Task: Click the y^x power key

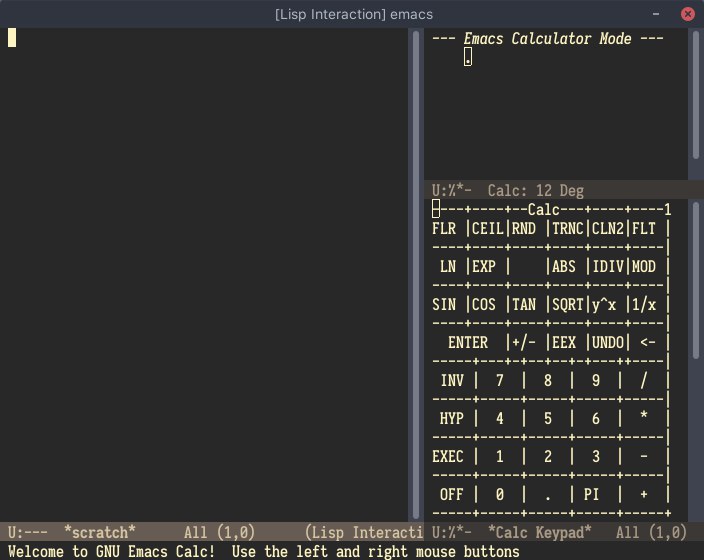Action: 603,304
